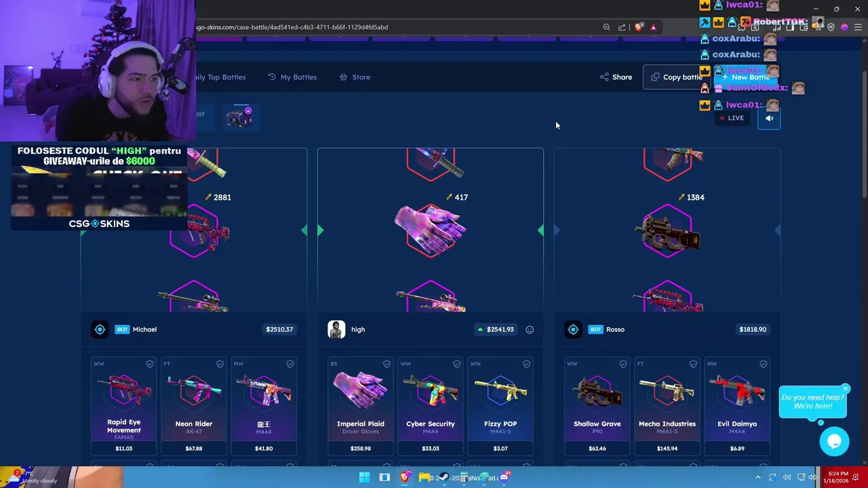The image size is (868, 488).
Task: Click the 'Fizzy POP' skin name
Action: click(500, 424)
